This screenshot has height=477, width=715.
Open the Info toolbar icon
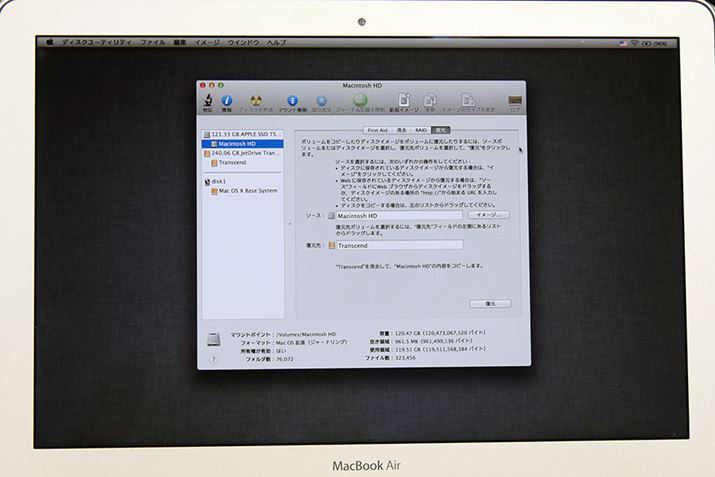227,101
